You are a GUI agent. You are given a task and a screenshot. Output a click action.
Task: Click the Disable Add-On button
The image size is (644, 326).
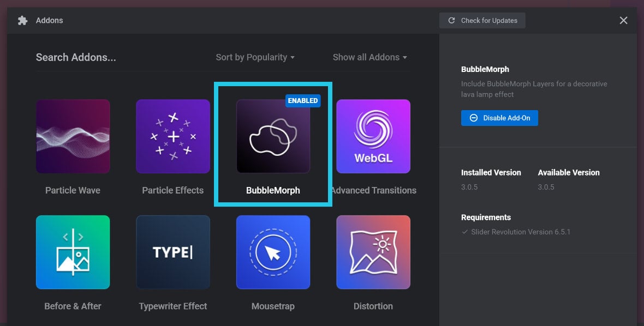tap(499, 118)
